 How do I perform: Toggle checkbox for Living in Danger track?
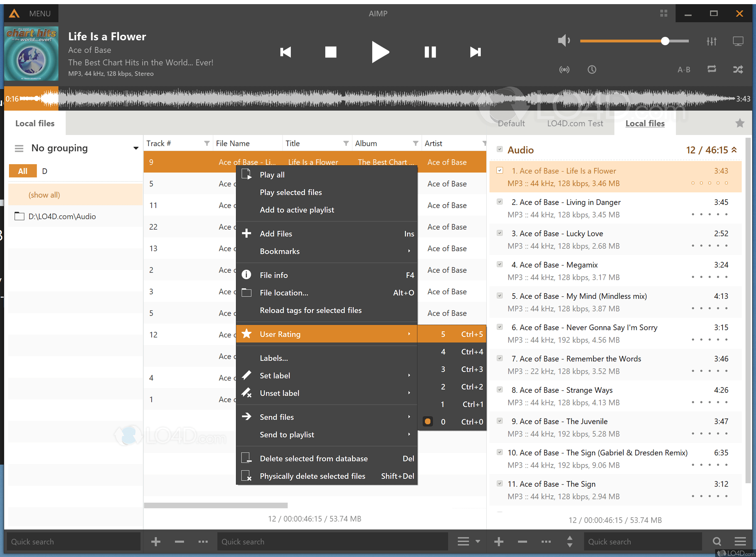point(500,202)
